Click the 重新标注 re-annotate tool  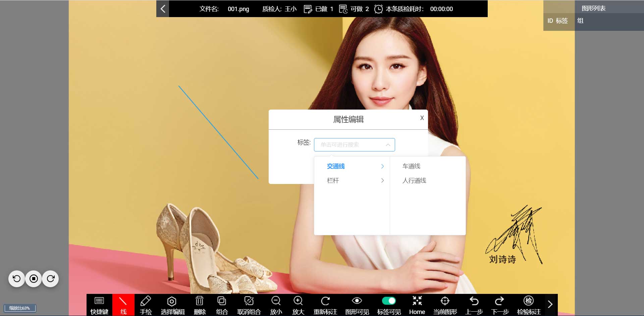point(325,305)
